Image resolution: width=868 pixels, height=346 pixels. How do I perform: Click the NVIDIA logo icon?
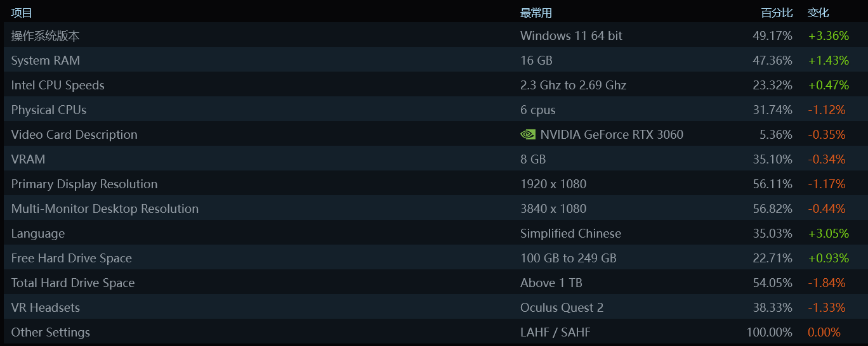pos(528,134)
